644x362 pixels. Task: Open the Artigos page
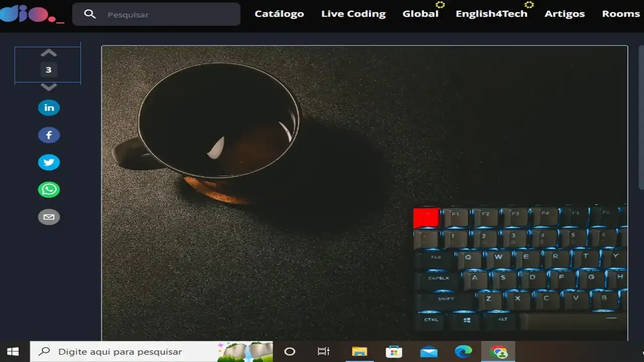[565, 14]
